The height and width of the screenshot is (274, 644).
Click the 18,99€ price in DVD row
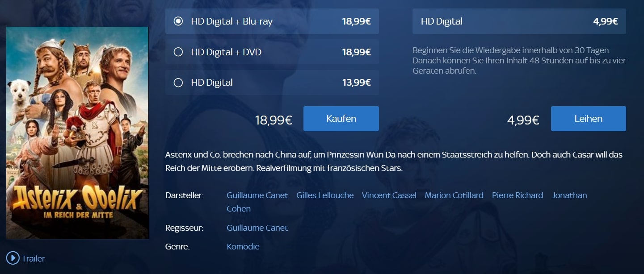tap(356, 52)
